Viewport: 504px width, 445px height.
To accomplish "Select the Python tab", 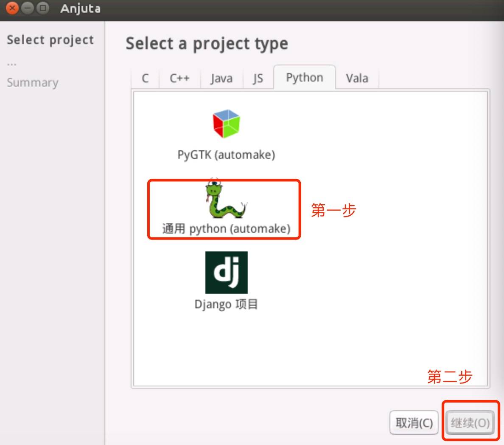I will 304,77.
